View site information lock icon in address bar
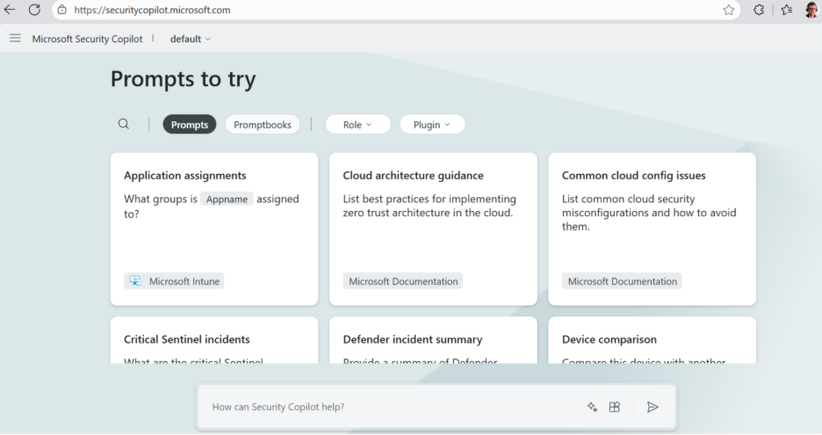 click(x=62, y=9)
